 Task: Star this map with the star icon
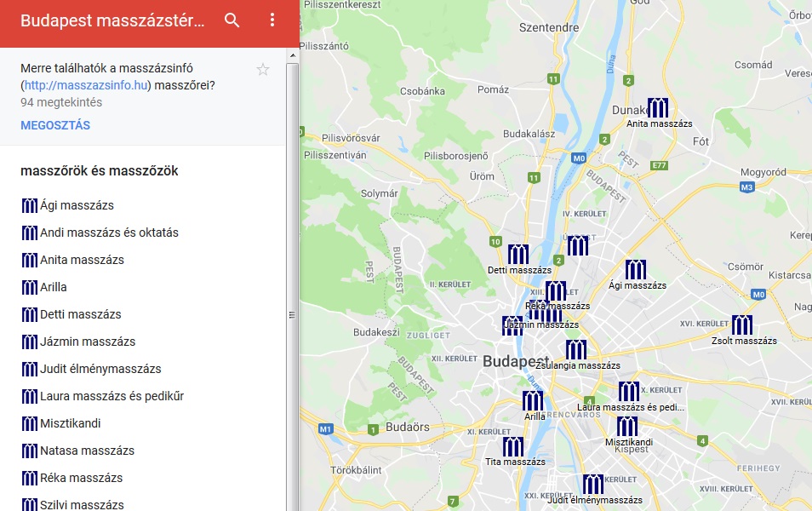(x=263, y=70)
